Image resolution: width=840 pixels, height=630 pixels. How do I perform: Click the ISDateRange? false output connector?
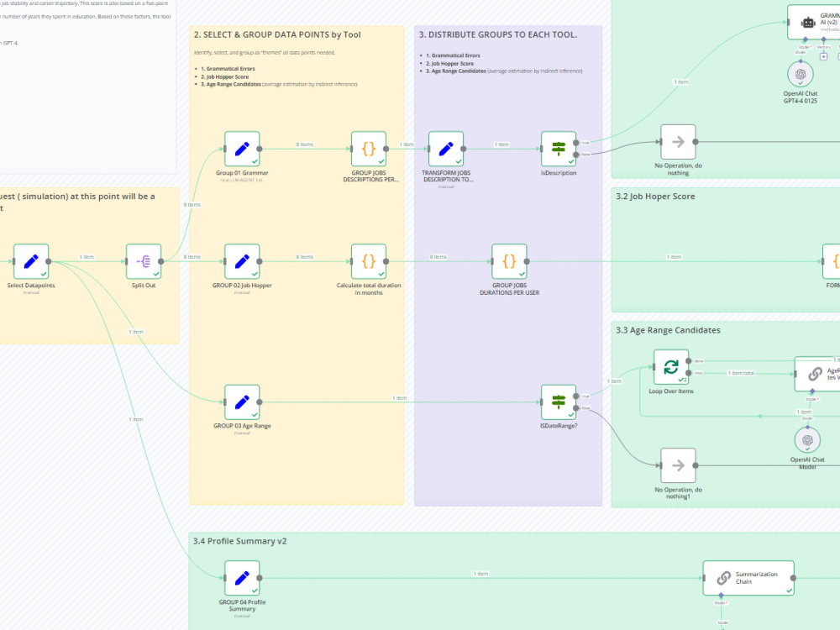coord(576,407)
